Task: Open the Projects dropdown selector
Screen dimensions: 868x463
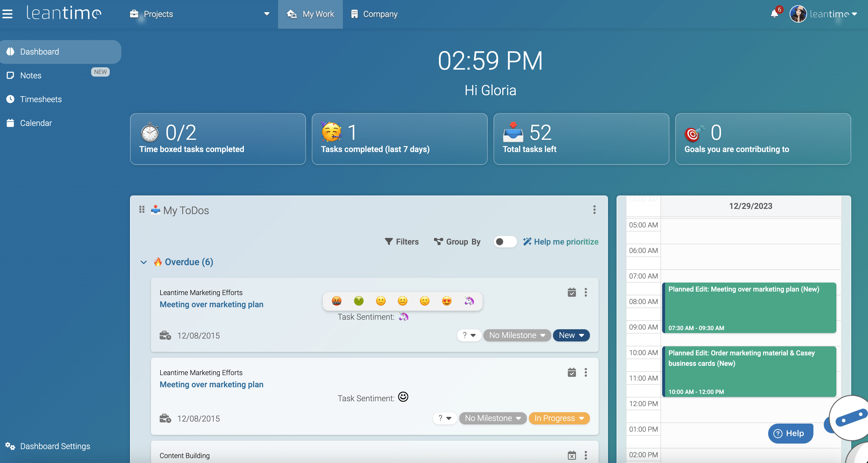Action: click(x=199, y=14)
